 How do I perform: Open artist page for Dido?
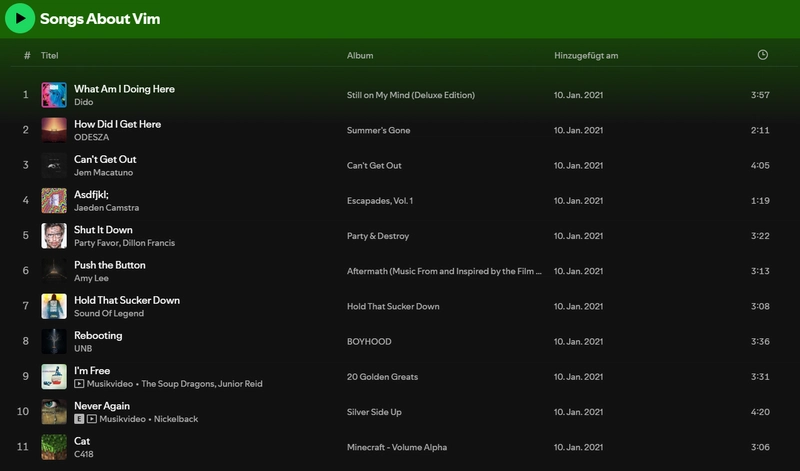click(x=83, y=102)
